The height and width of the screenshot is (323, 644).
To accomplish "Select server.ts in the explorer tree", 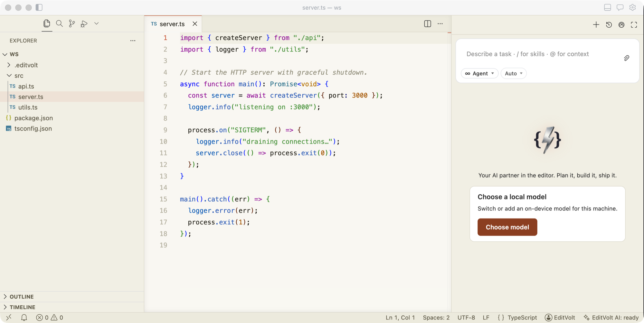I will tap(72, 97).
